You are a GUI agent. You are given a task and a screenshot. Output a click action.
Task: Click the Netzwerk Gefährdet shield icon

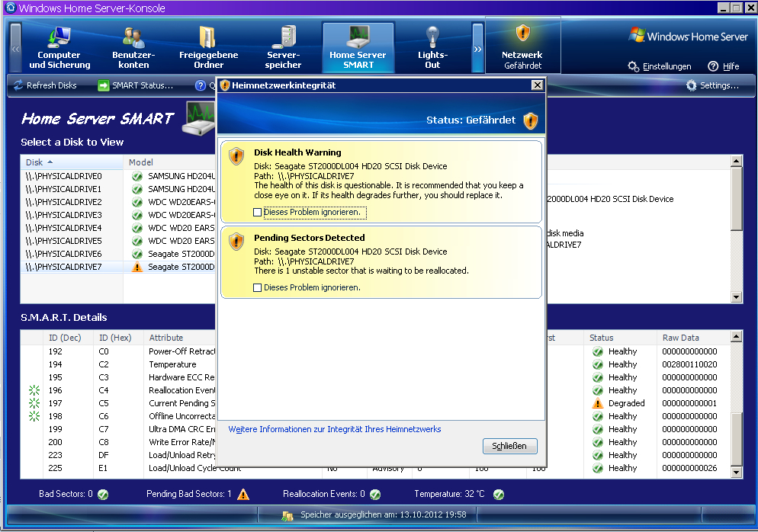tap(523, 34)
